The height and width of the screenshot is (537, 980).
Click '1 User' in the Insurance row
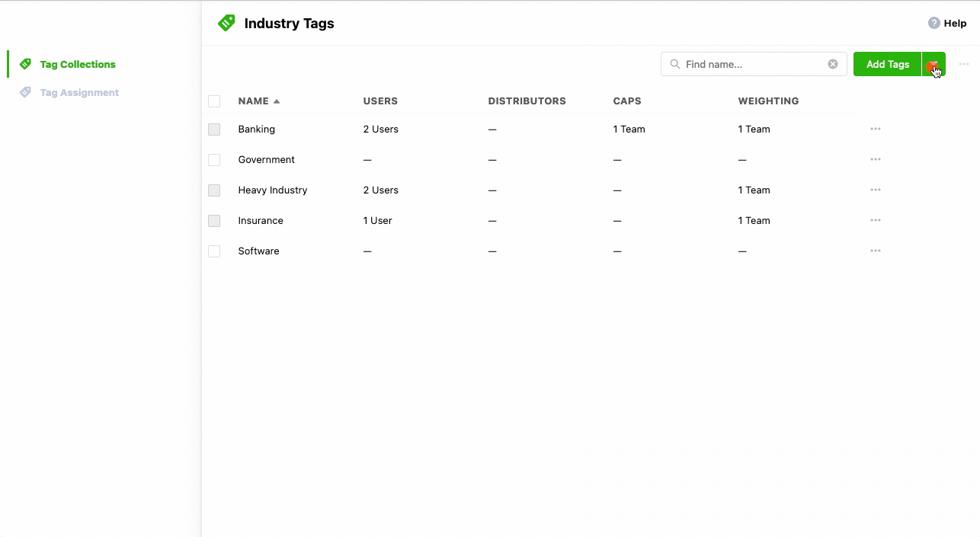click(x=377, y=220)
